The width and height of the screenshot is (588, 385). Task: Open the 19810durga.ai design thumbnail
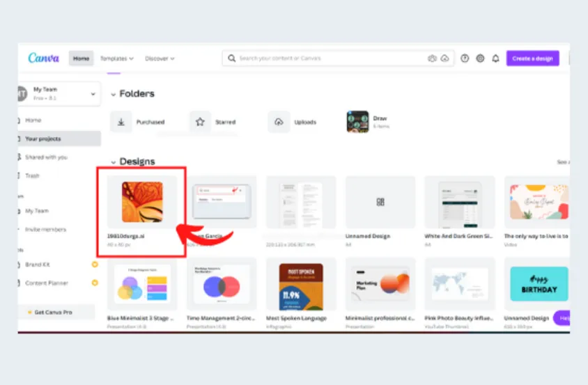[x=142, y=202]
